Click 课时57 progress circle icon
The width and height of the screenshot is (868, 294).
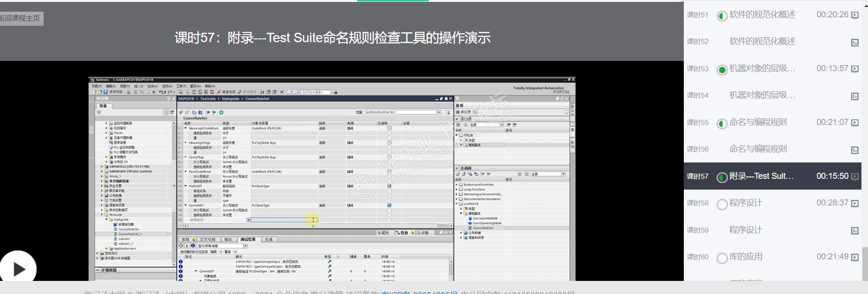pyautogui.click(x=722, y=177)
